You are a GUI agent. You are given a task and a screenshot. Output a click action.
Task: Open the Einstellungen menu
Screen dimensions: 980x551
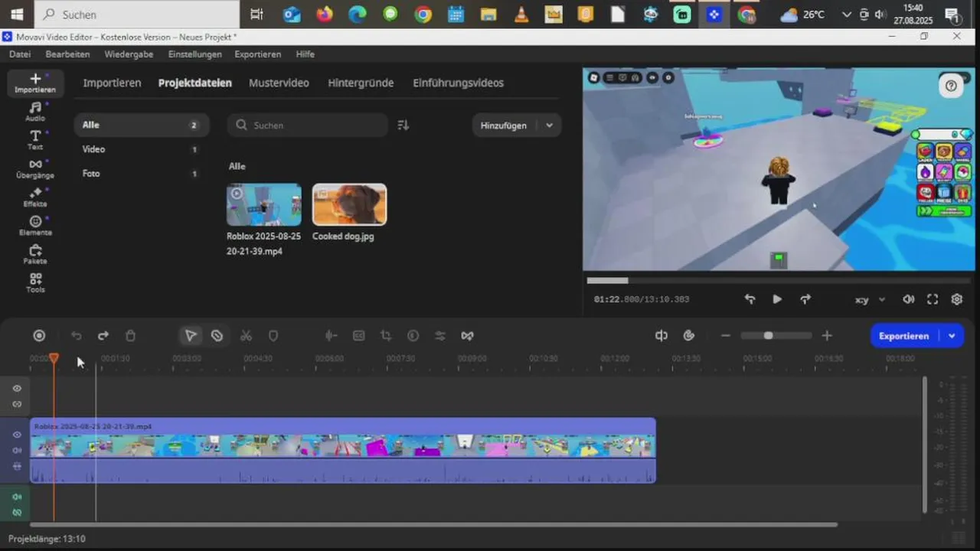tap(195, 54)
